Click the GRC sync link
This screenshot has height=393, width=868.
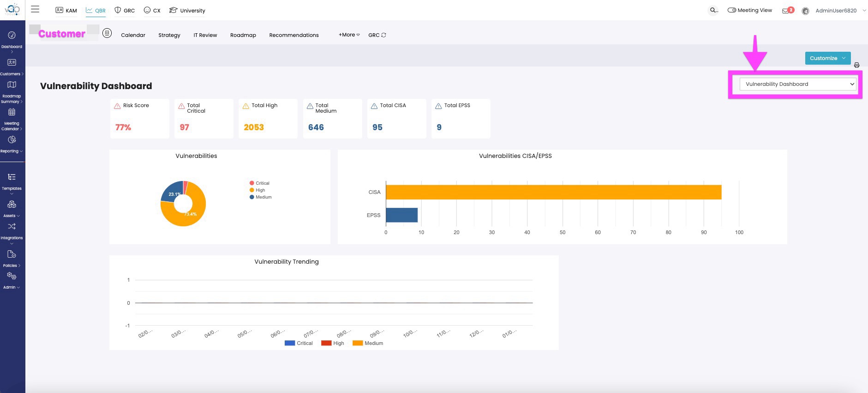tap(377, 35)
